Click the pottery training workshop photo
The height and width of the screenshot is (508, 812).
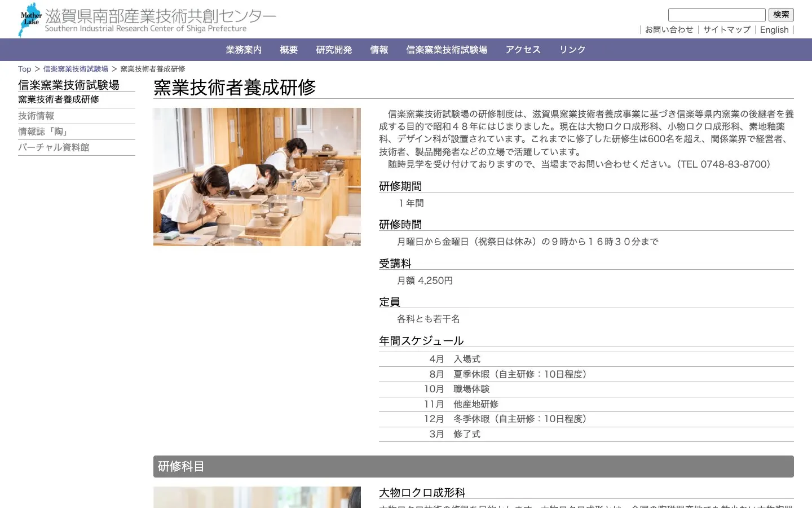pos(257,177)
